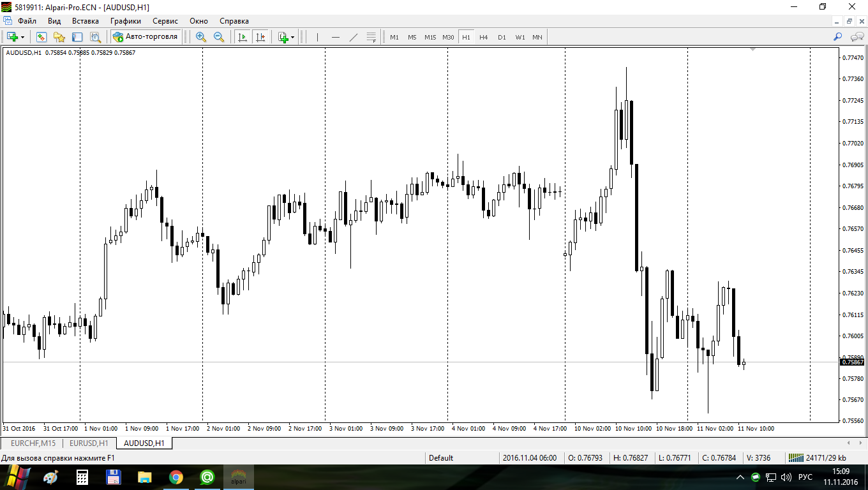The height and width of the screenshot is (490, 868).
Task: Switch to the EURCHF,M15 chart tab
Action: click(x=33, y=443)
